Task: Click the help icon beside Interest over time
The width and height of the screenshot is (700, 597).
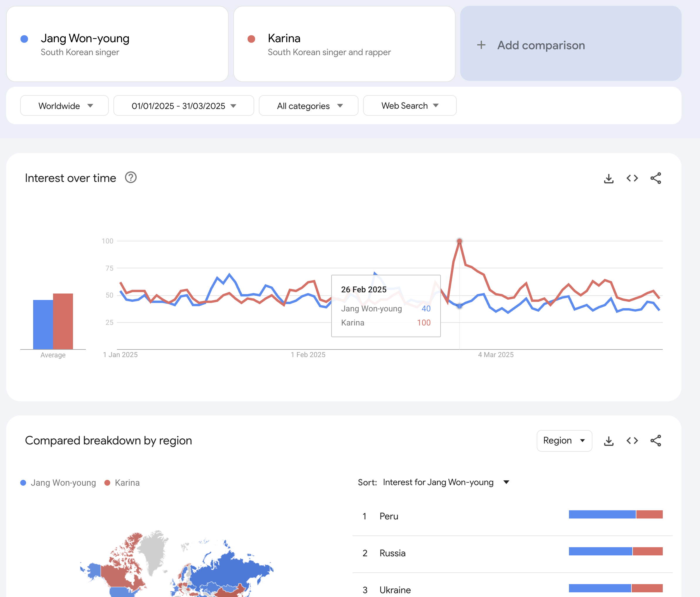Action: pyautogui.click(x=131, y=178)
